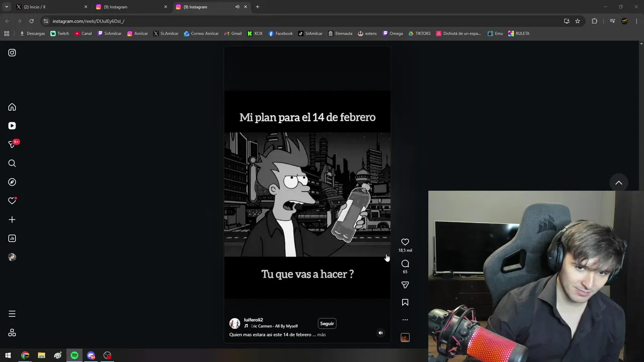The height and width of the screenshot is (362, 644).
Task: Expand the caption with 'más'
Action: tap(321, 335)
